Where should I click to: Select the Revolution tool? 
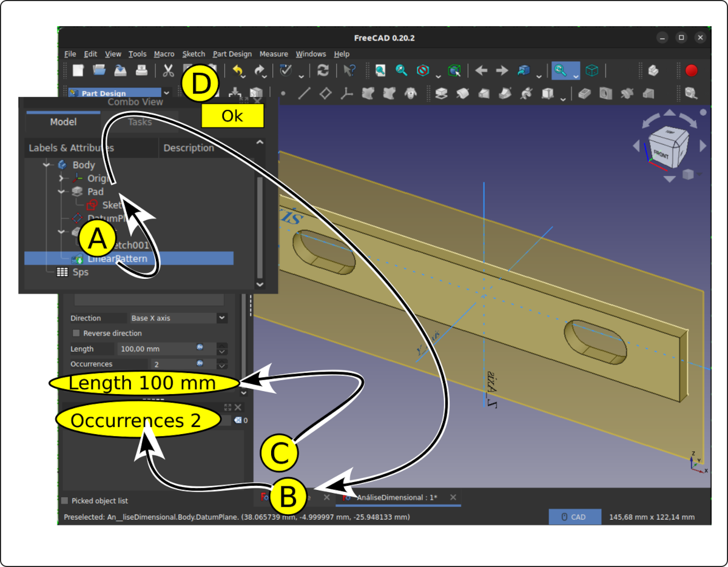(463, 93)
